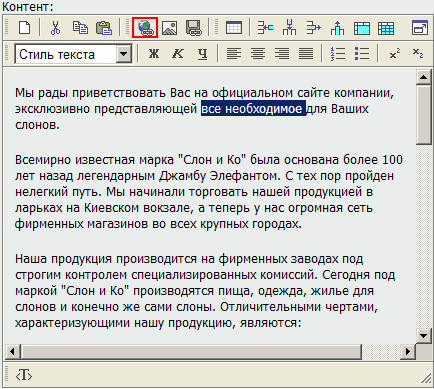Click text "Всемирно известная марка"
This screenshot has width=434, height=389.
(x=94, y=159)
